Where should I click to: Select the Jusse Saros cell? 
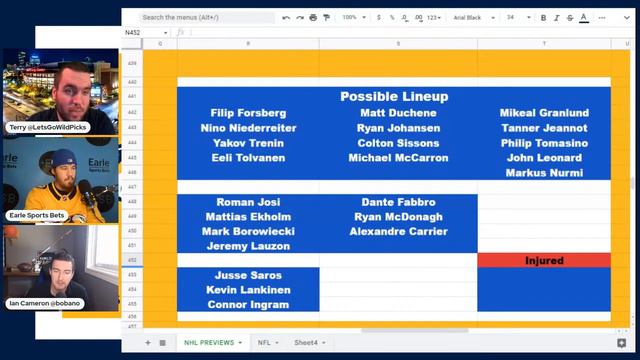point(248,275)
